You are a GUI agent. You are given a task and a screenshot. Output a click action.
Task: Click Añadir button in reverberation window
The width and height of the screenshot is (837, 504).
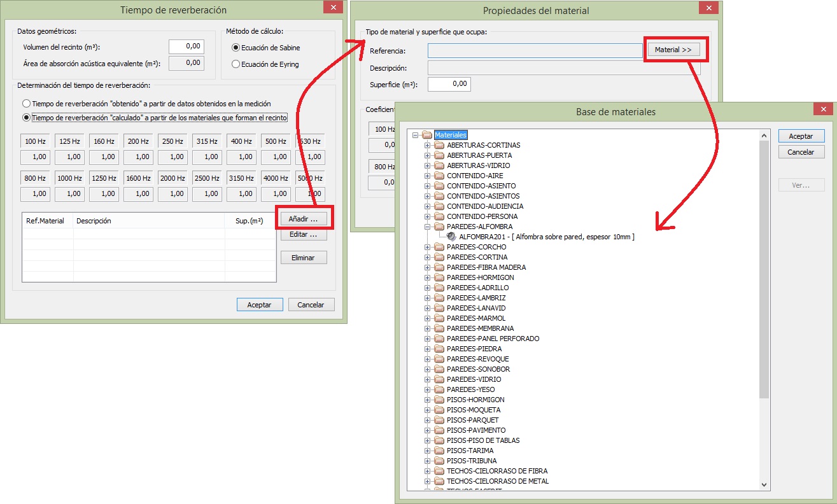(304, 219)
